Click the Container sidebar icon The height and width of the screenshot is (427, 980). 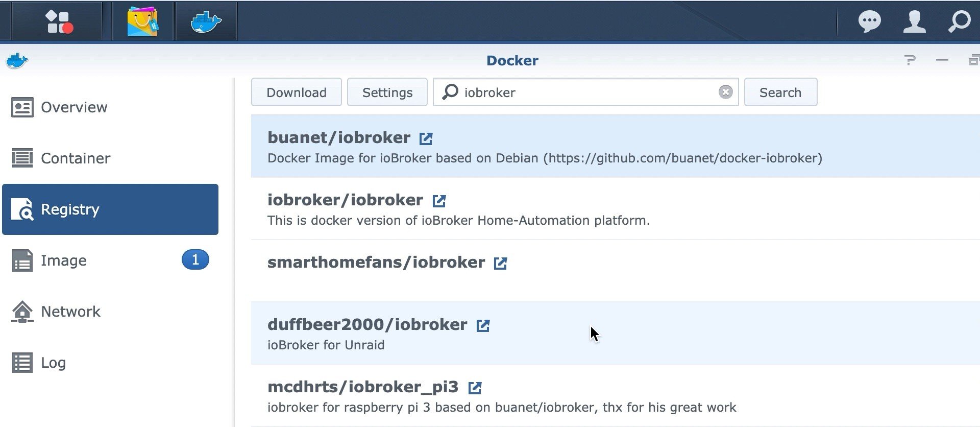click(22, 158)
